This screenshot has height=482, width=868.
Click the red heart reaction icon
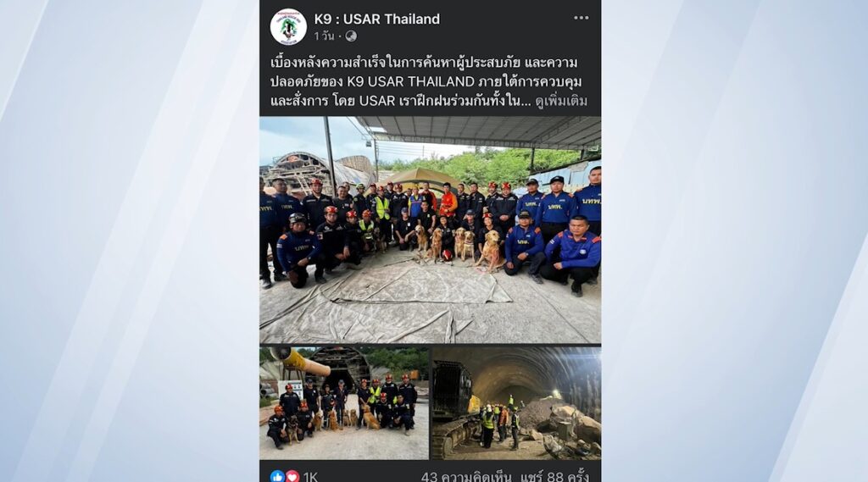(292, 476)
